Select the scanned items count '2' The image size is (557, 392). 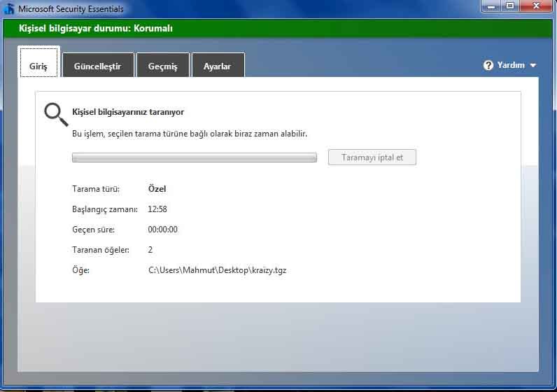(150, 250)
